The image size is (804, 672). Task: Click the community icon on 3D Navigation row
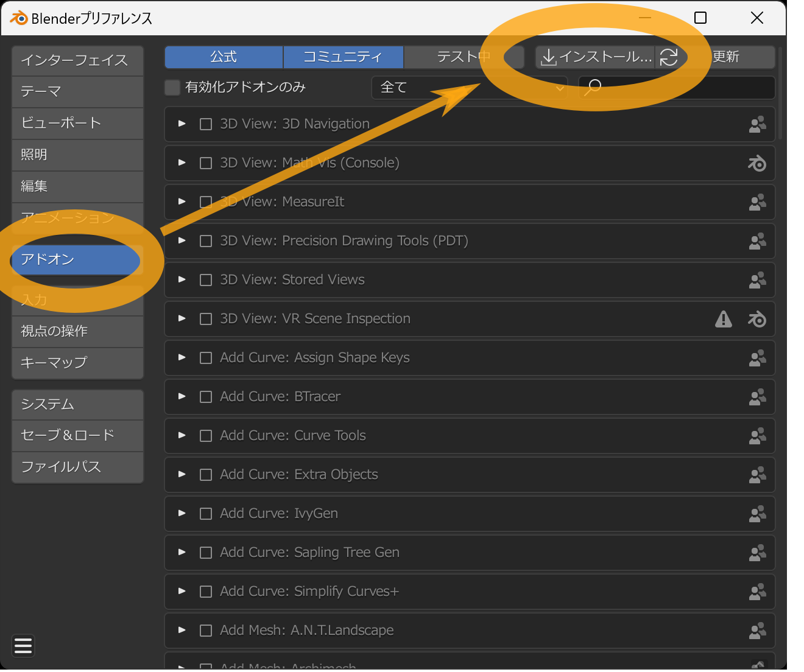point(757,124)
